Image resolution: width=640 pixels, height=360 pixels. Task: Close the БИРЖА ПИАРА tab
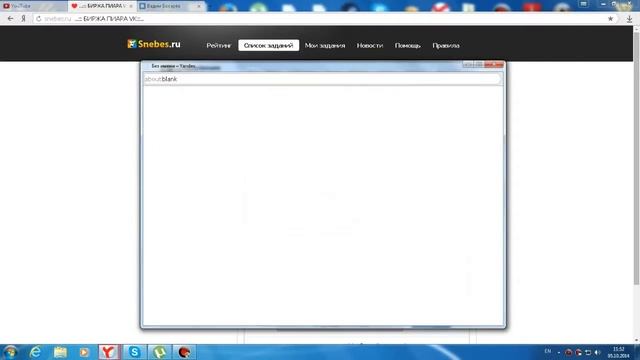pyautogui.click(x=131, y=6)
